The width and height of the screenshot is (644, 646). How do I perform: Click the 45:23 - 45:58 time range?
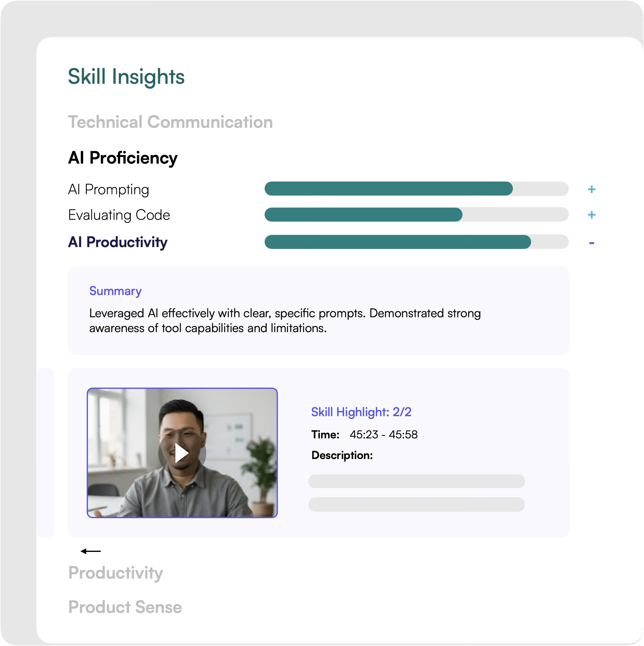point(383,434)
